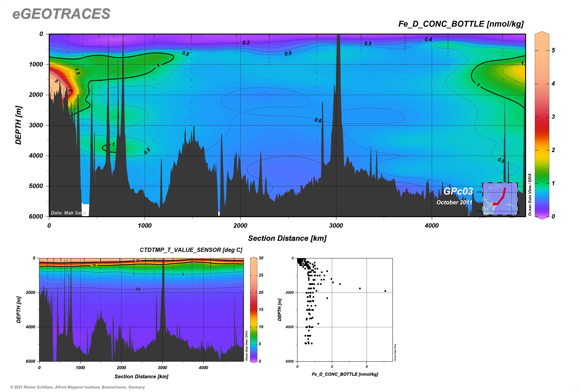
Task: Click the CTDTMP_T_VALUE_SENSOR [deg C] title
Action: tap(191, 250)
